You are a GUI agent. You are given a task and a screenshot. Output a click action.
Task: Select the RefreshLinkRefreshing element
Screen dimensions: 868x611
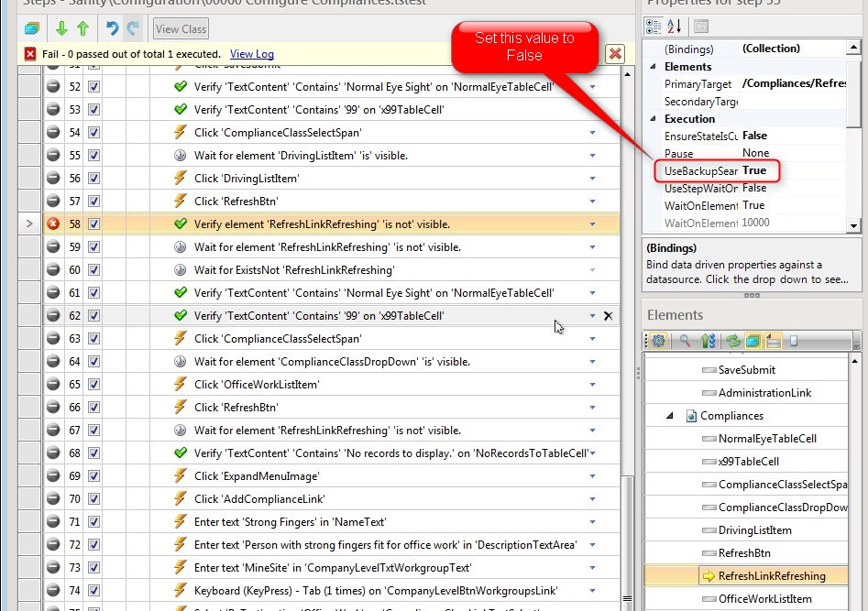[772, 575]
